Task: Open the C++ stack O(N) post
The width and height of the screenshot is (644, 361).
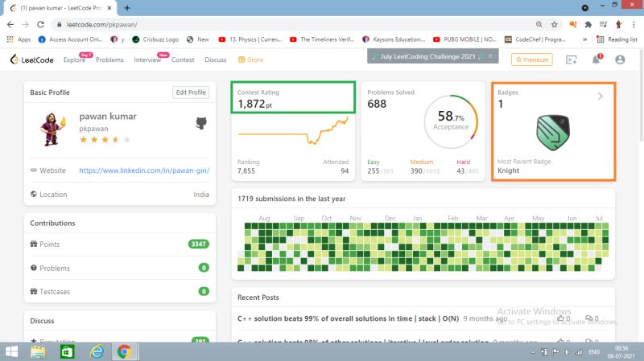Action: tap(348, 318)
